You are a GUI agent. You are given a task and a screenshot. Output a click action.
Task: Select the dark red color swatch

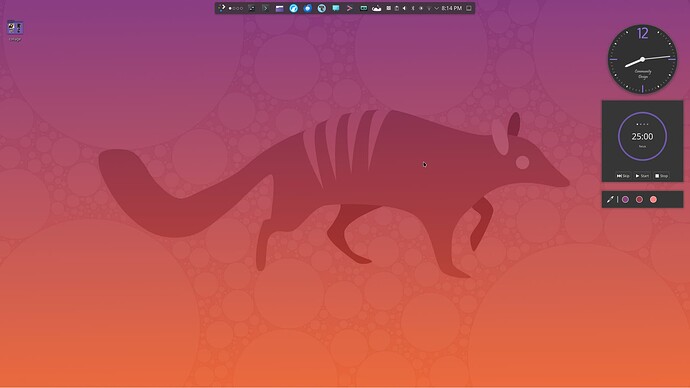(639, 200)
